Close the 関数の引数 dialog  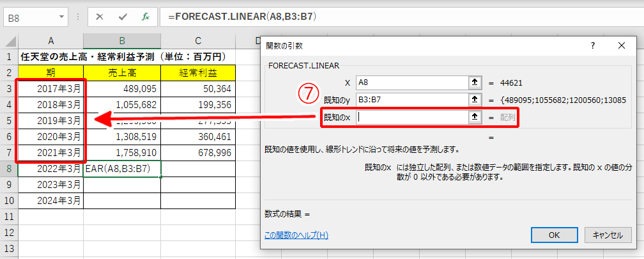coord(622,45)
